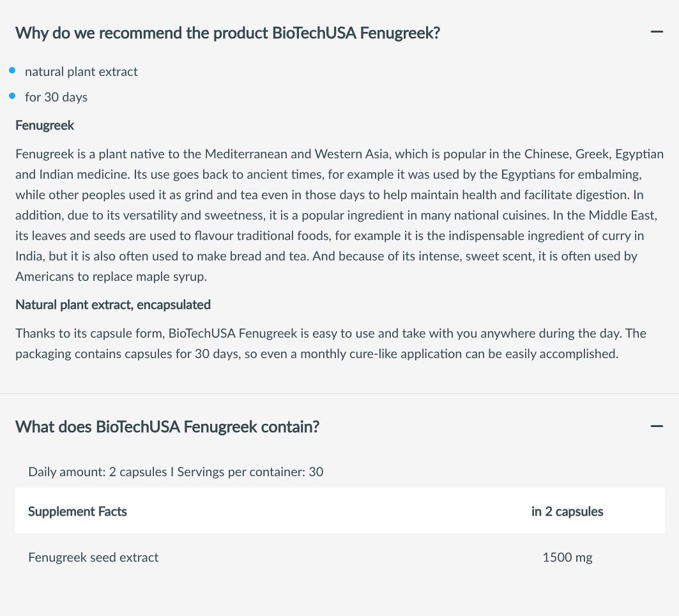Click the bold 'Fenugreek' subheading
This screenshot has height=616, width=679.
[x=45, y=126]
